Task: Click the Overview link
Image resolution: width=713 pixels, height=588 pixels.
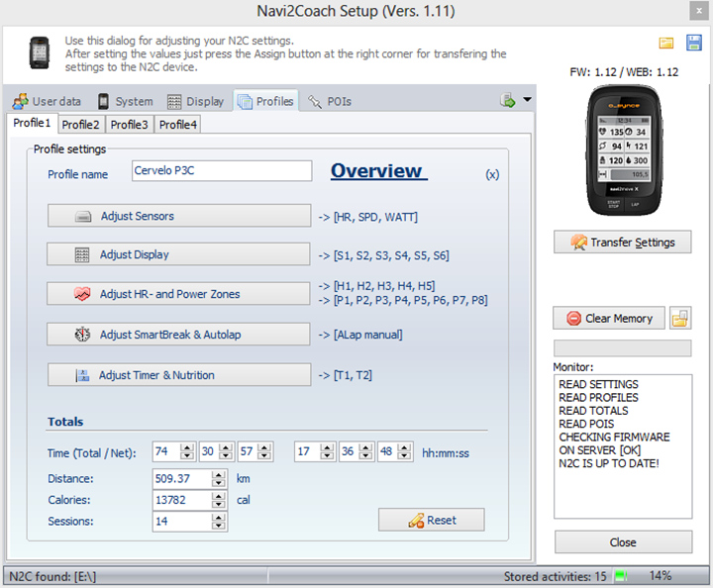Action: 377,171
